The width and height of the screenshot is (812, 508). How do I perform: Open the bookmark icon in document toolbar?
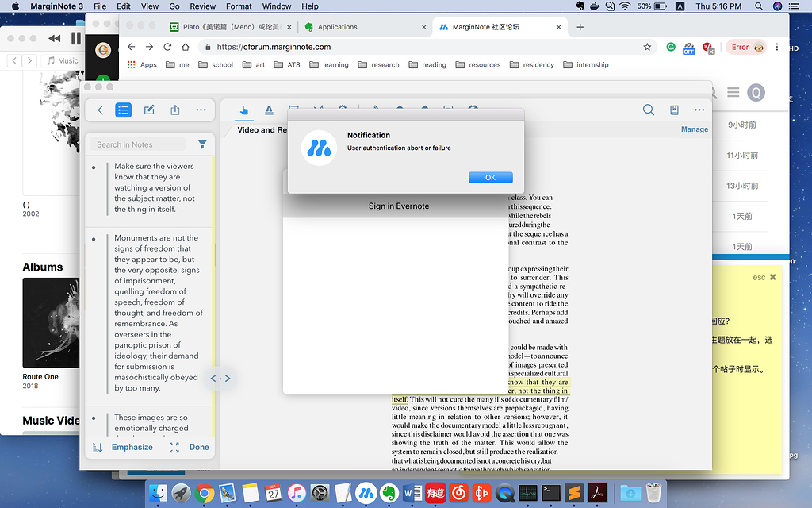(674, 110)
